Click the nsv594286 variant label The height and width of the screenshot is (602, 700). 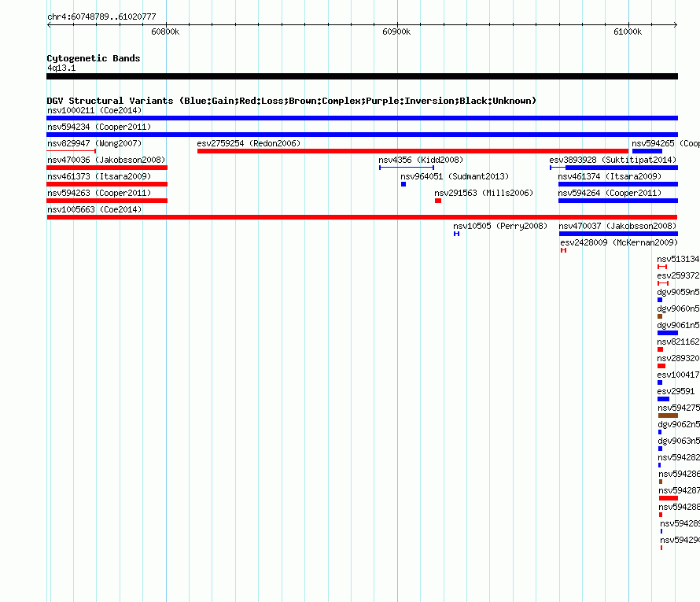679,474
